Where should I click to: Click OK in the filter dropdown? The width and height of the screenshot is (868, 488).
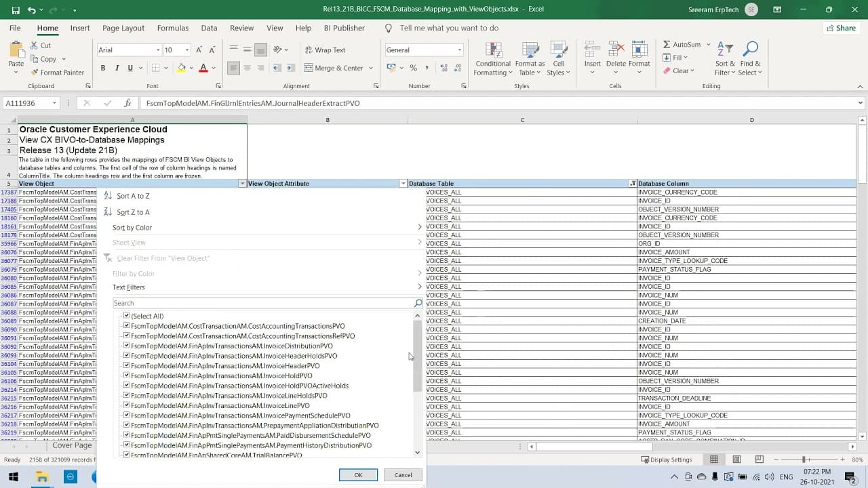(x=358, y=475)
